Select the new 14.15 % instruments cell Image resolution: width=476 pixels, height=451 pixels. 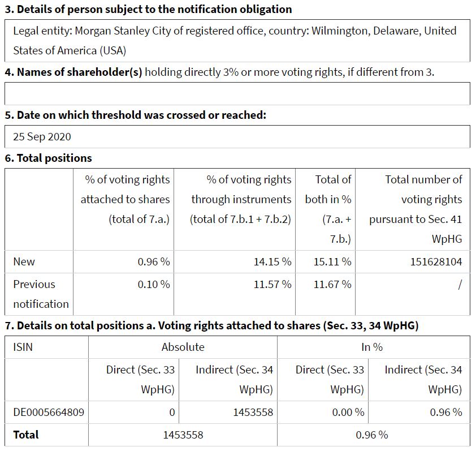point(272,261)
